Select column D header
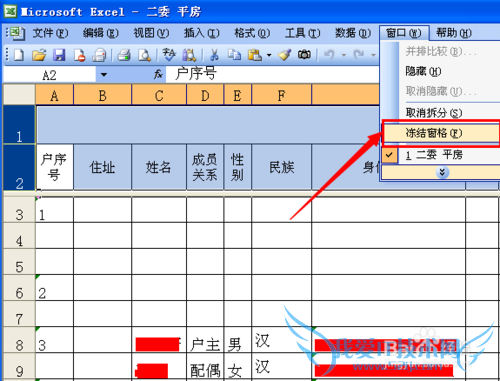500x381 pixels. click(x=205, y=95)
